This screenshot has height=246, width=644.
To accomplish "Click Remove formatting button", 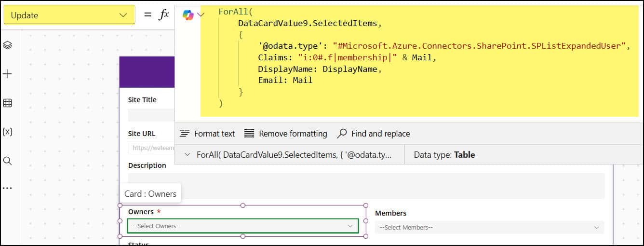I will click(285, 134).
